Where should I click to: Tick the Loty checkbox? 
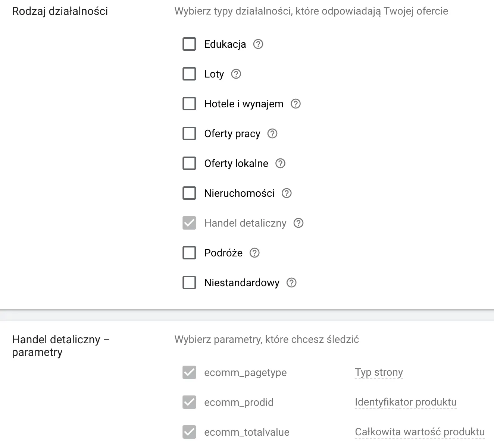pyautogui.click(x=189, y=74)
